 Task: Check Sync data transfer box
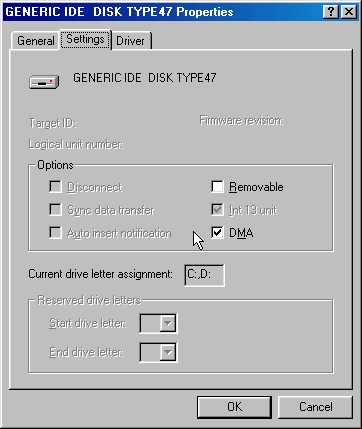(55, 210)
